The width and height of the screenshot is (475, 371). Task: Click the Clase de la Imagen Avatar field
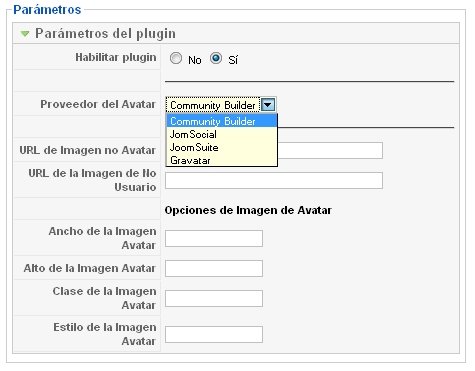[x=214, y=298]
